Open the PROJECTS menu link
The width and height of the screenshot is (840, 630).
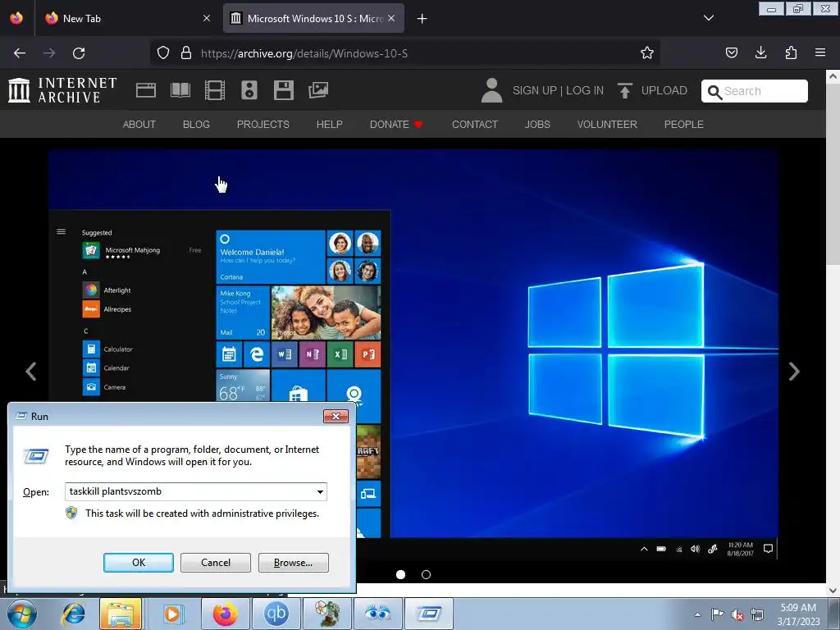click(x=263, y=125)
